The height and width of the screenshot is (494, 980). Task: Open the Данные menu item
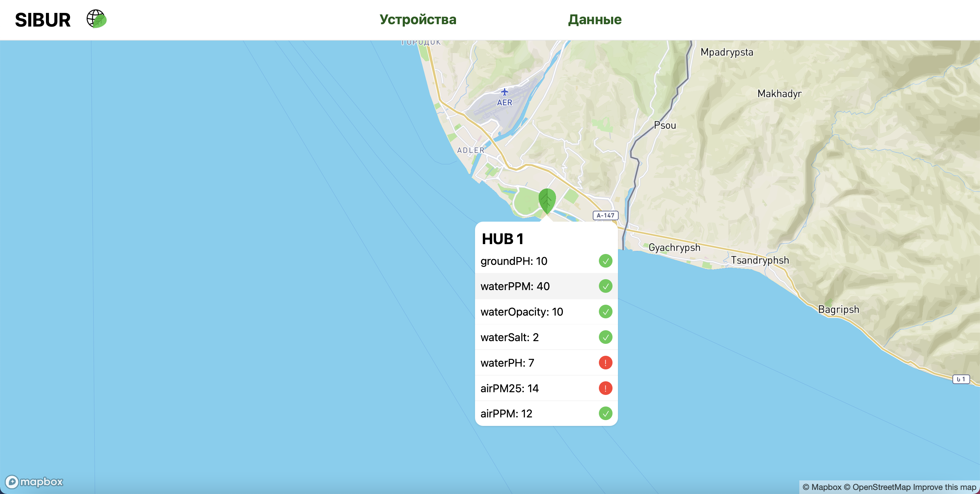(594, 19)
